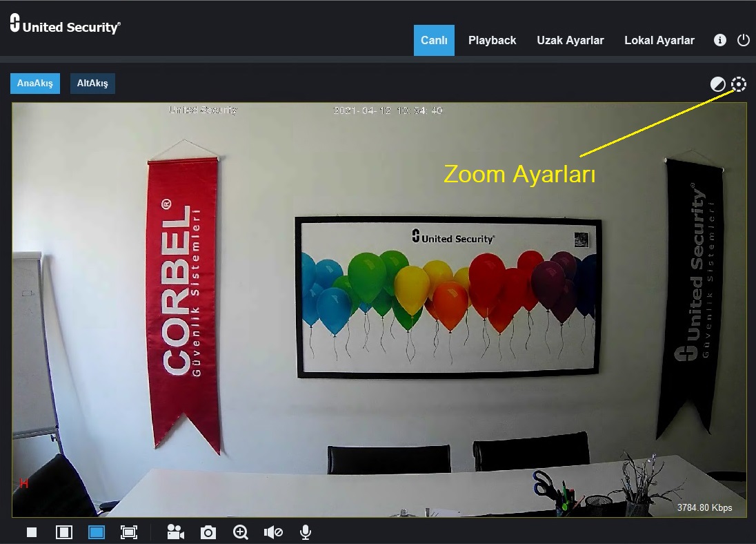This screenshot has height=544, width=756.
Task: Open image color settings half-circle icon
Action: click(x=718, y=85)
